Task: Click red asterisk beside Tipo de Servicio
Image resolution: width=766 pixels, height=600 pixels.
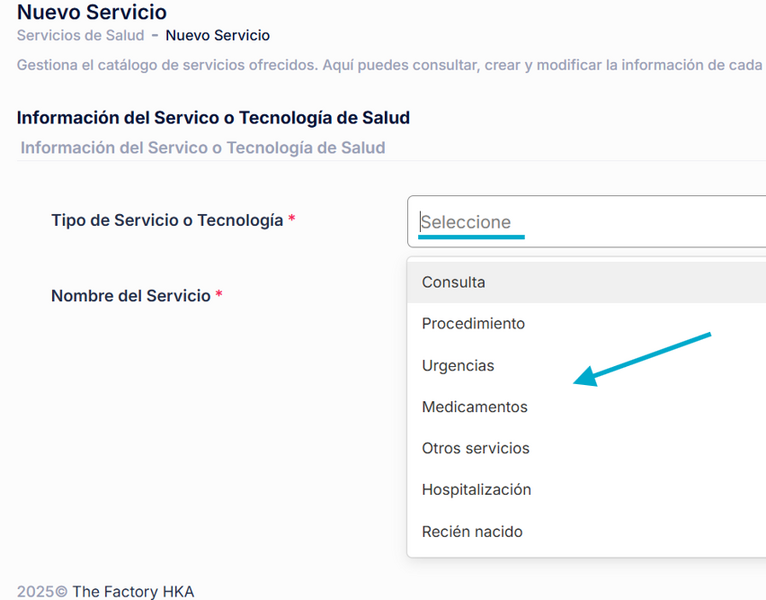Action: (292, 220)
